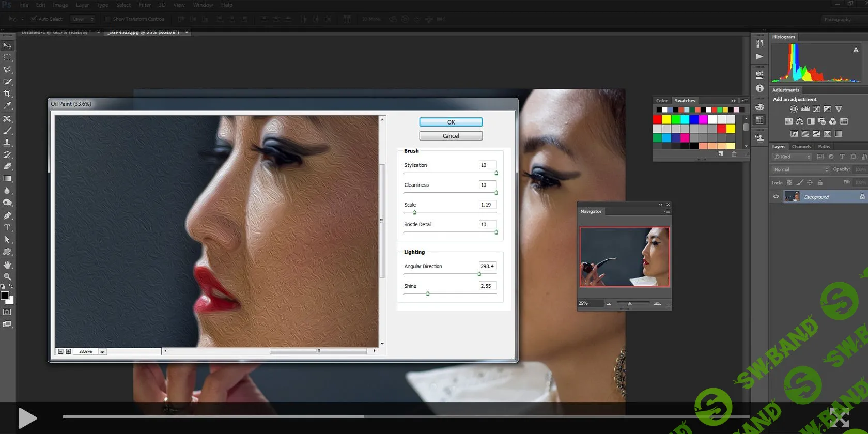The image size is (868, 434).
Task: Click OK in Oil Paint dialog
Action: (451, 122)
